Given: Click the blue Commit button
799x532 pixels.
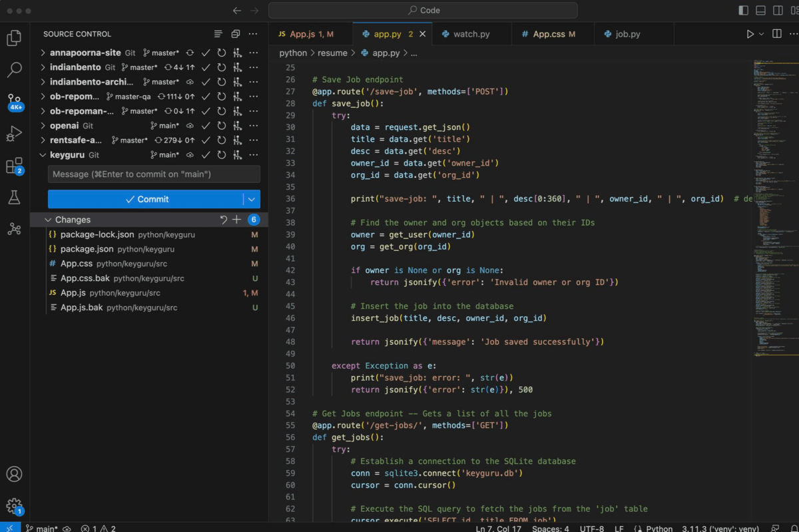Looking at the screenshot, I should pos(146,199).
